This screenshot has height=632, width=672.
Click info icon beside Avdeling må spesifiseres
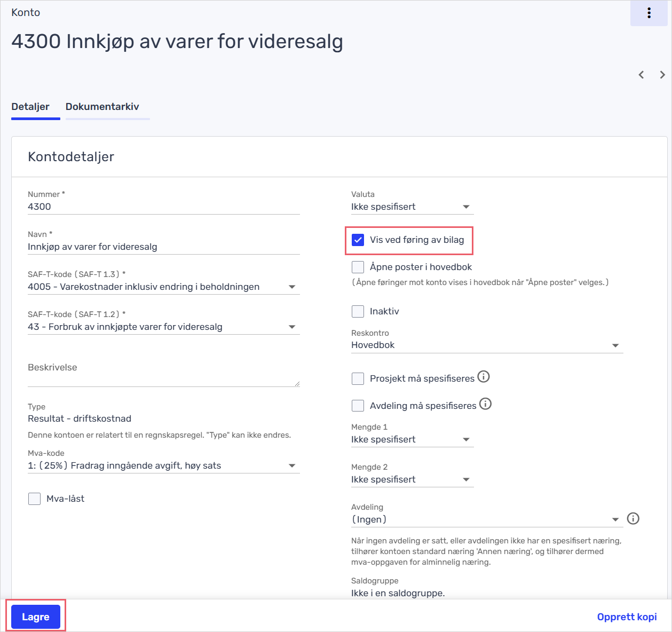pyautogui.click(x=485, y=404)
